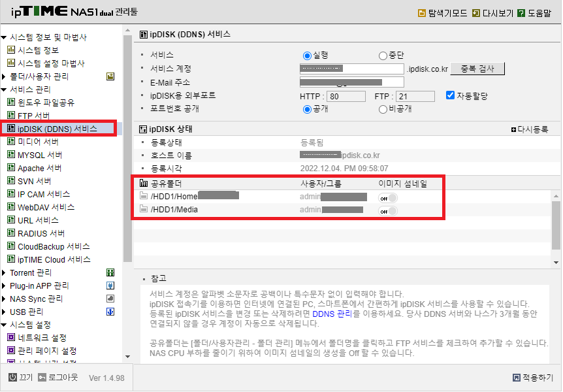Select 중단 radio for 서비스
This screenshot has width=563, height=392.
[x=383, y=56]
